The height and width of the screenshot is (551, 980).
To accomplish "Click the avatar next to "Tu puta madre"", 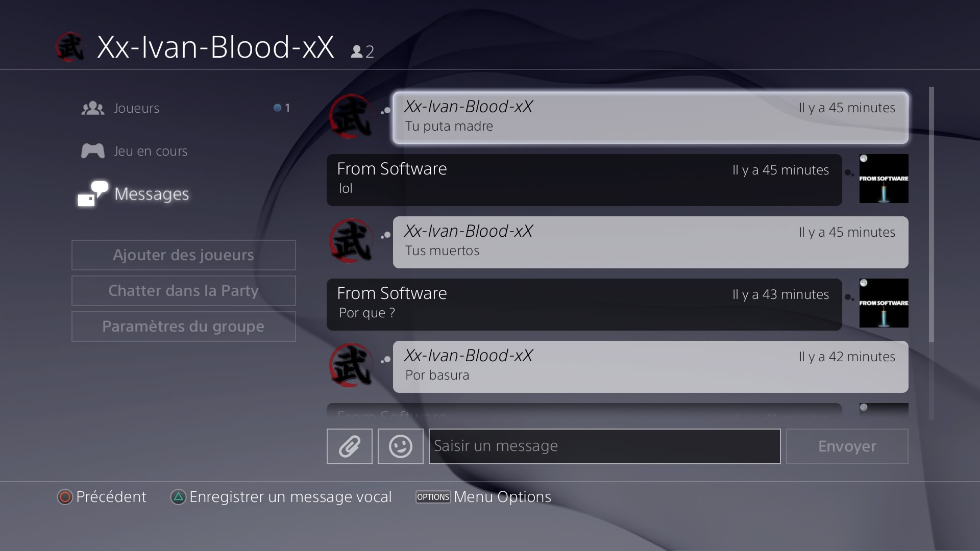I will [x=351, y=116].
